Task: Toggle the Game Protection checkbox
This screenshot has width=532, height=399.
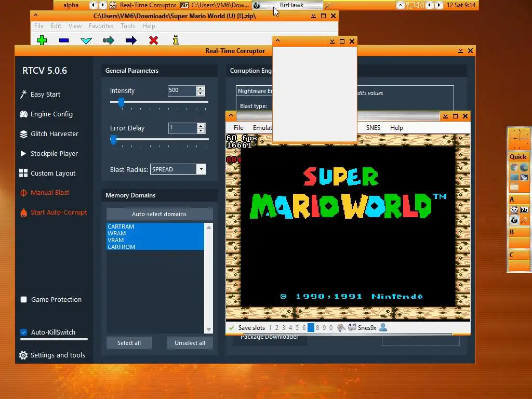Action: [24, 300]
